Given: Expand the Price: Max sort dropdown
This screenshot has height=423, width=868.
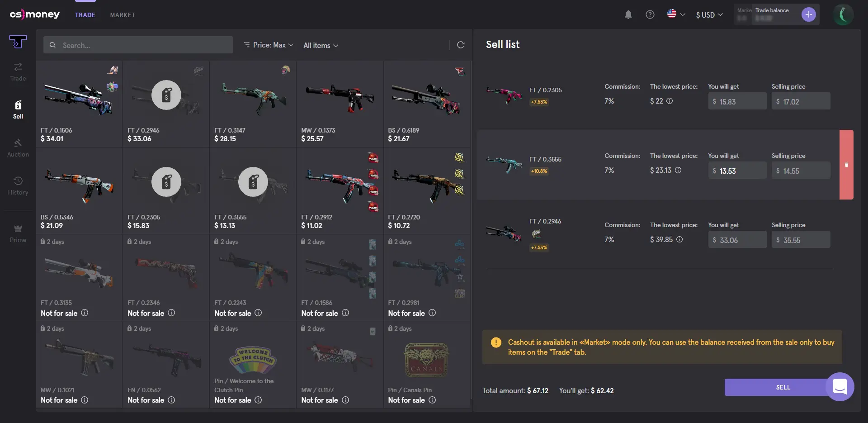Looking at the screenshot, I should pos(269,45).
